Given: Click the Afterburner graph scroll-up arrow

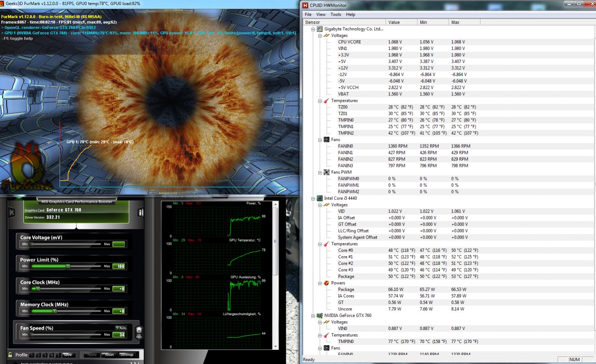Looking at the screenshot, I should tap(275, 205).
